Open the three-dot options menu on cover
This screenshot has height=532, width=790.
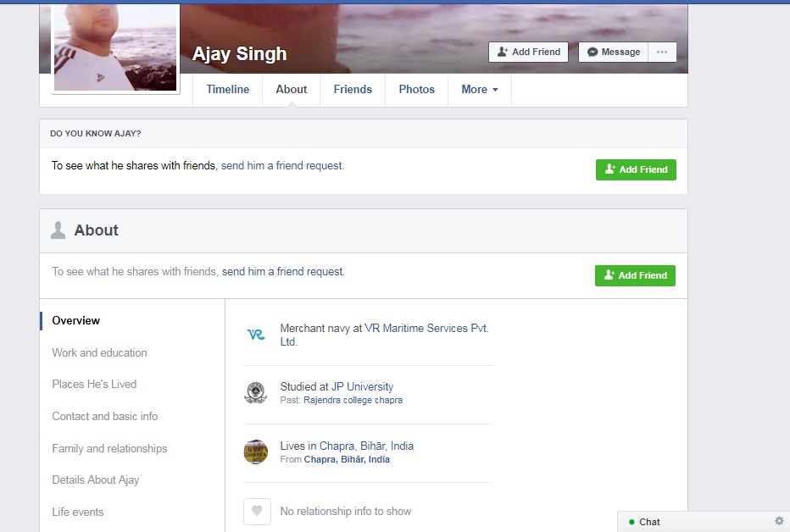tap(662, 52)
